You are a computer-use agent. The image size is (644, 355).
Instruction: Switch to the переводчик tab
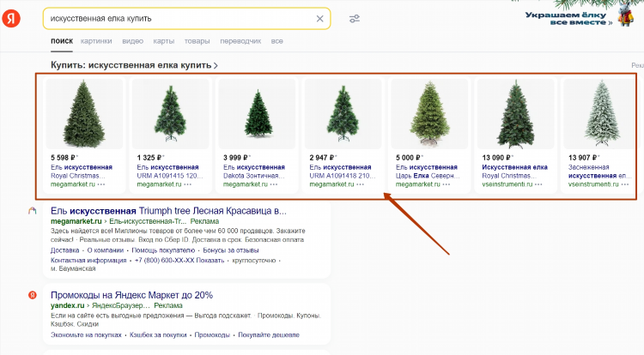(x=240, y=41)
